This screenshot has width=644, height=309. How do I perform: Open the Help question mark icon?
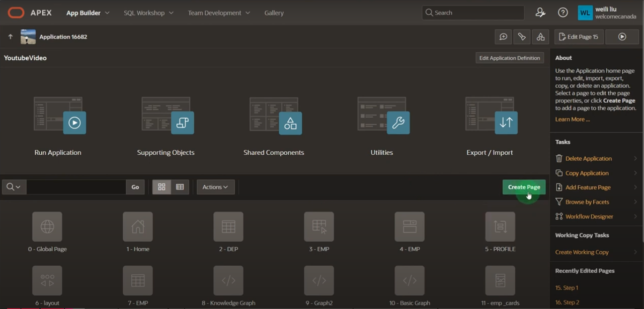tap(563, 13)
